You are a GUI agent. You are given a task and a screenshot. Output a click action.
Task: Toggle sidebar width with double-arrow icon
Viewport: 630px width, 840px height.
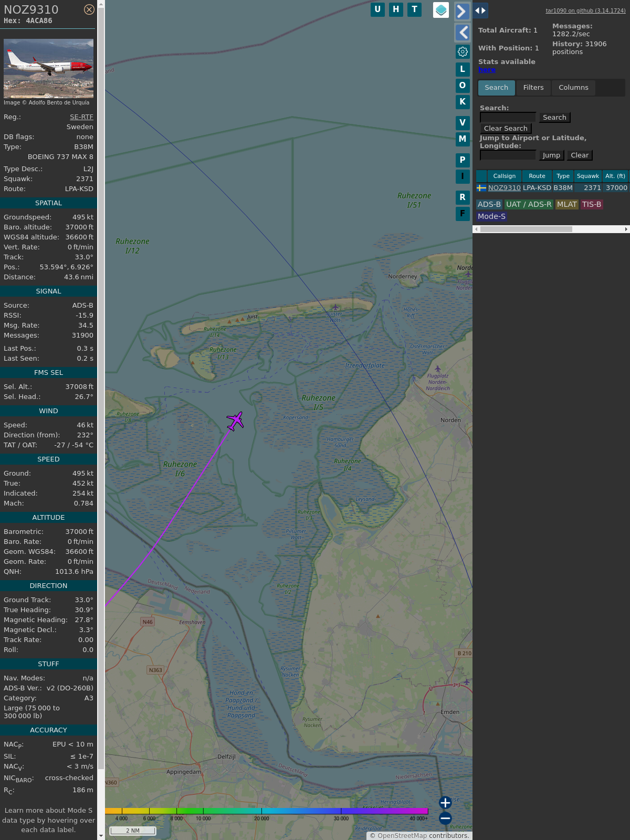click(480, 10)
